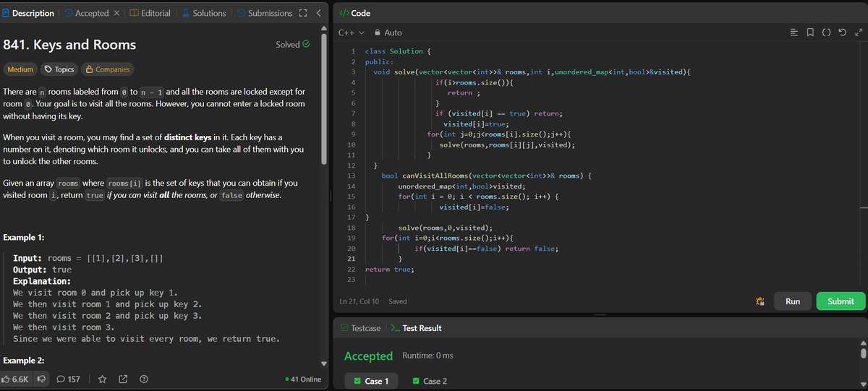
Task: Submit the solution
Action: (x=841, y=301)
